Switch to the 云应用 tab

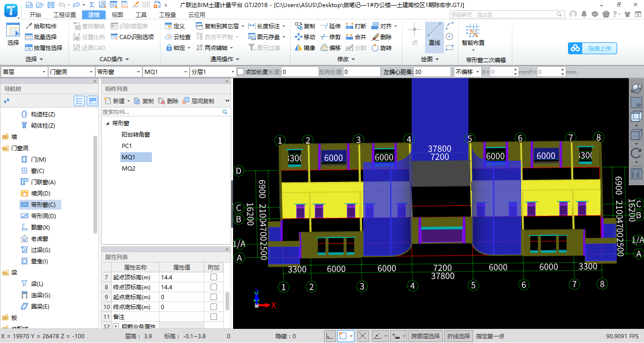(197, 15)
